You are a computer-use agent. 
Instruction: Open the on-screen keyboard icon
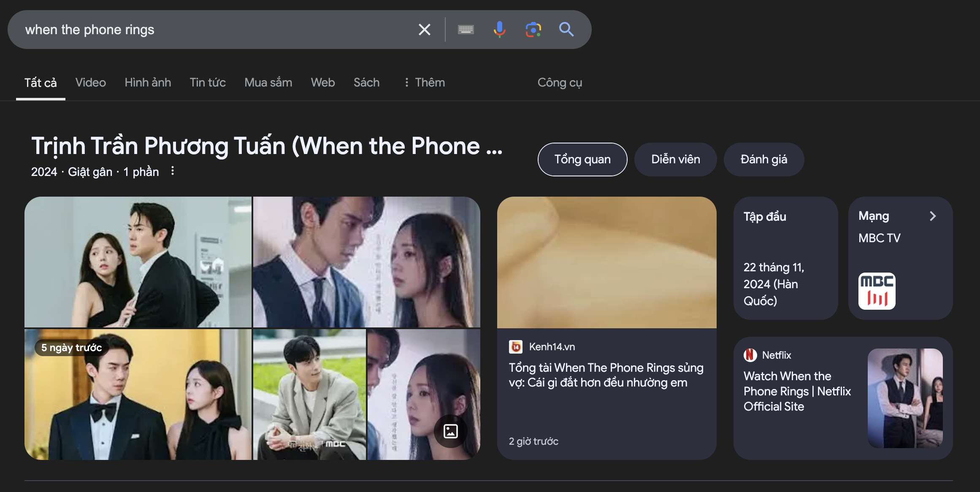pyautogui.click(x=466, y=29)
